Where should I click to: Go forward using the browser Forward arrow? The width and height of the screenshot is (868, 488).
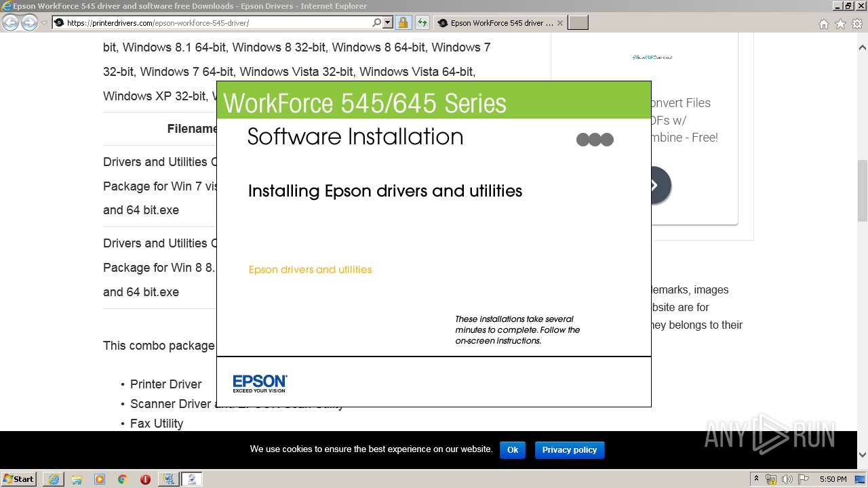tap(29, 22)
